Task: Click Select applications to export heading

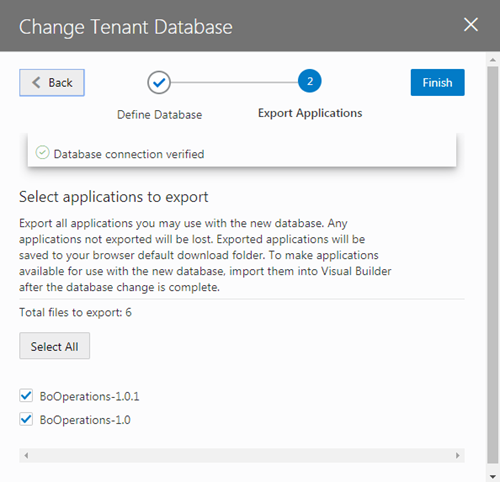Action: (114, 197)
